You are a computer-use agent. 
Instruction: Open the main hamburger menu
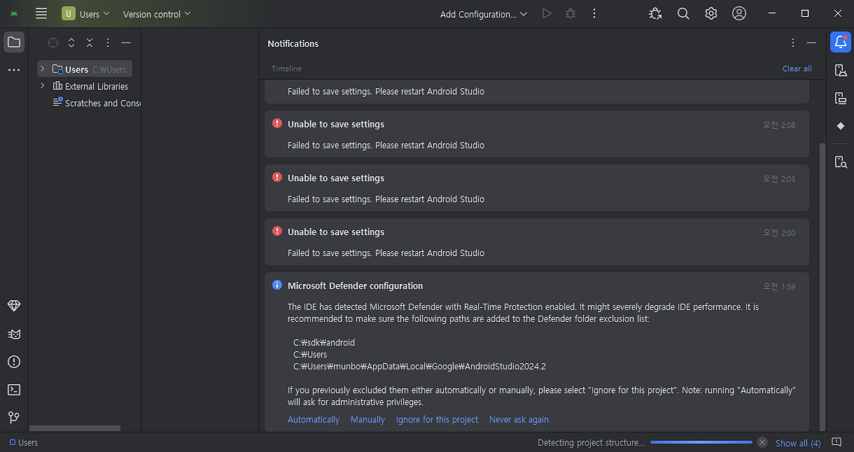[41, 14]
